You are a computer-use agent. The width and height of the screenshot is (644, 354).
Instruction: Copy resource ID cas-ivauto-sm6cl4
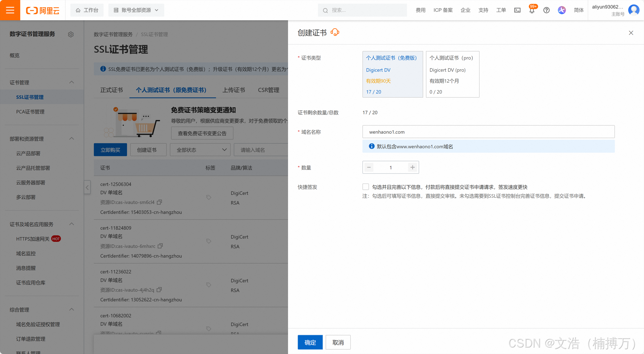pyautogui.click(x=159, y=202)
